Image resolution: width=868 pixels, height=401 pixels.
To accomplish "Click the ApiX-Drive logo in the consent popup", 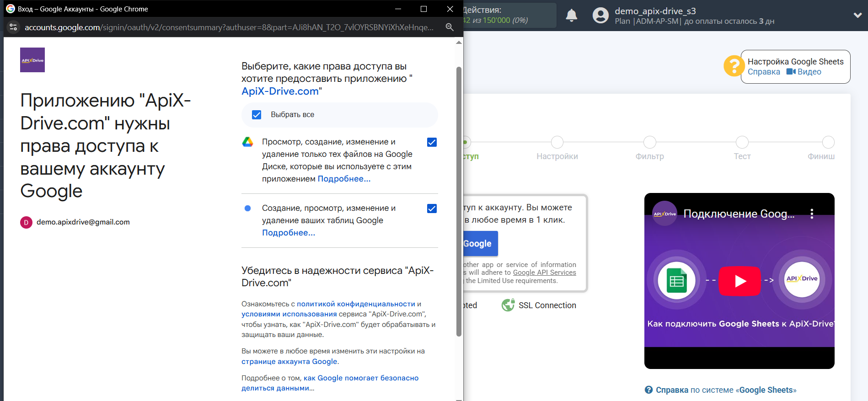I will tap(32, 60).
